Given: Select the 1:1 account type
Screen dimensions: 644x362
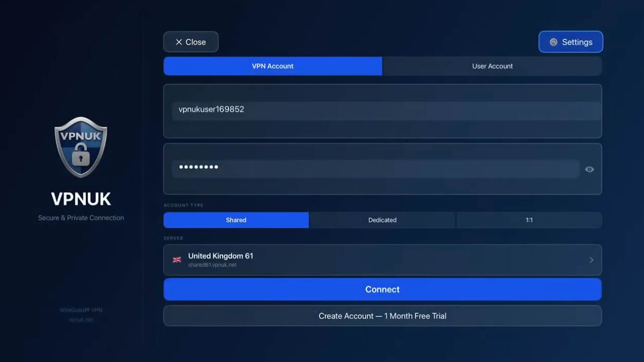Looking at the screenshot, I should tap(529, 220).
